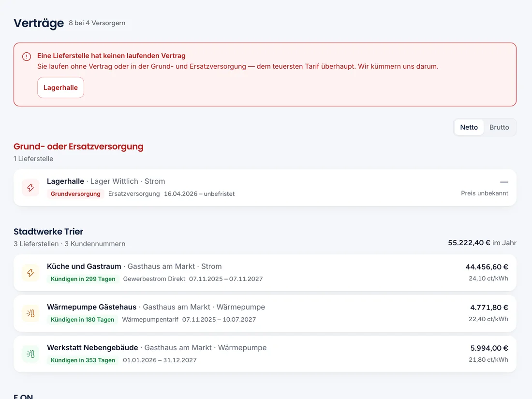Click the date range 01.01.2026 – 31.12.2027
This screenshot has height=399, width=532.
(x=160, y=360)
